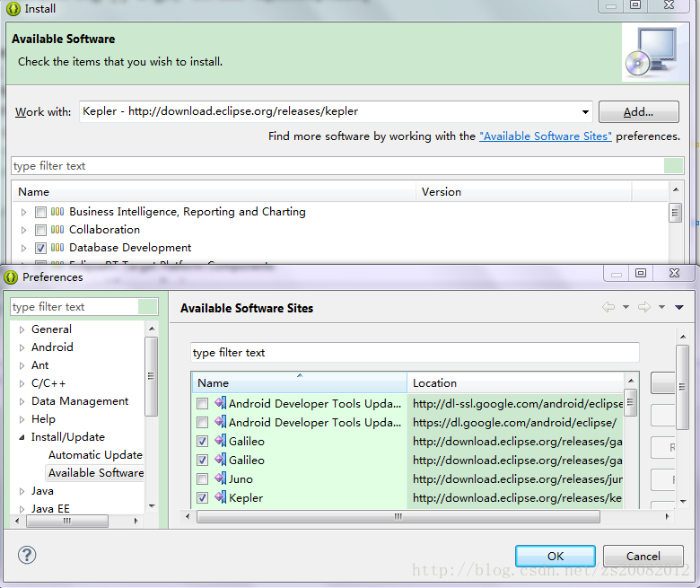Viewport: 700px width, 588px height.
Task: Expand Help in Preferences tree
Action: (x=22, y=419)
